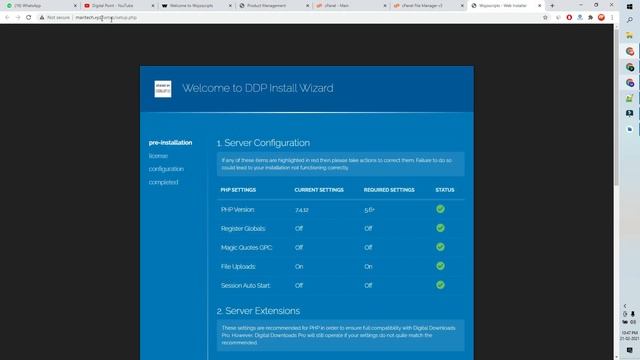Click the red Opera-style extension icon
Screen dimensions: 640x360
pos(569,18)
